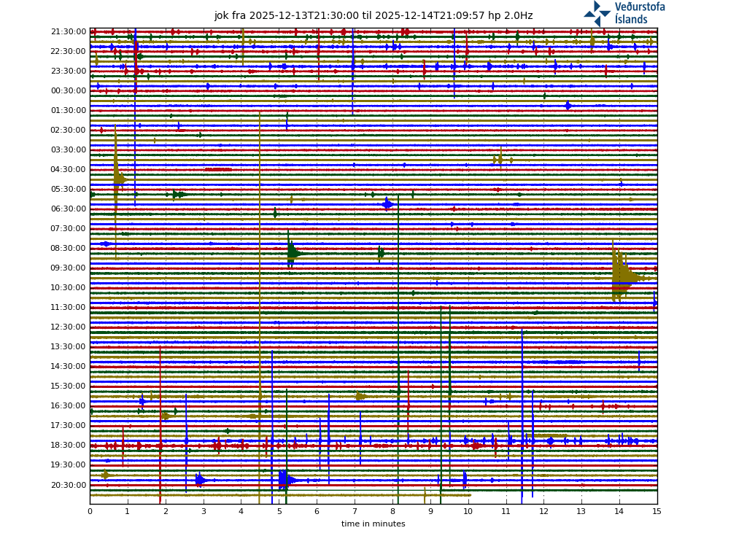
Task: Click the 'time in minutes' axis label
Action: pos(373,524)
